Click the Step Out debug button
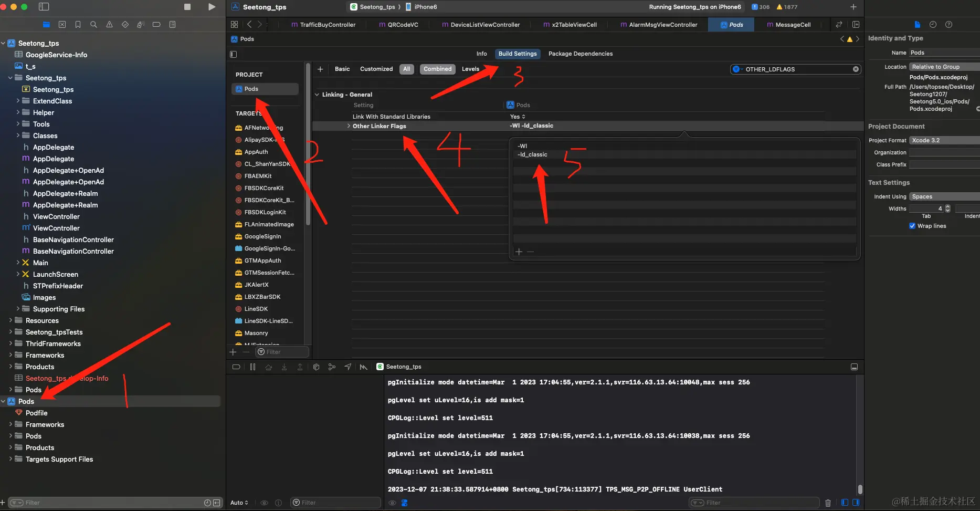This screenshot has height=511, width=980. 300,367
